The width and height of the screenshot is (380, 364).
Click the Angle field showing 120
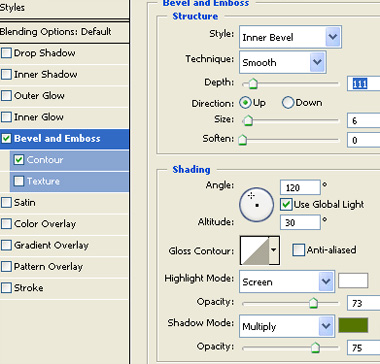[300, 187]
